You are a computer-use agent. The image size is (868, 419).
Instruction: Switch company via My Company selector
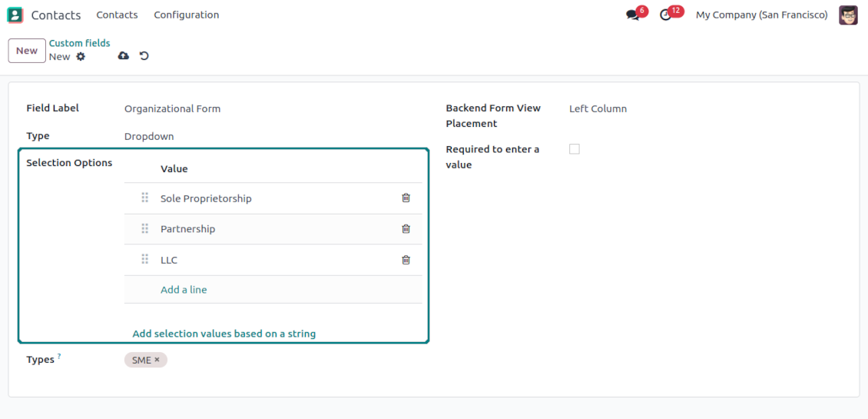[761, 15]
